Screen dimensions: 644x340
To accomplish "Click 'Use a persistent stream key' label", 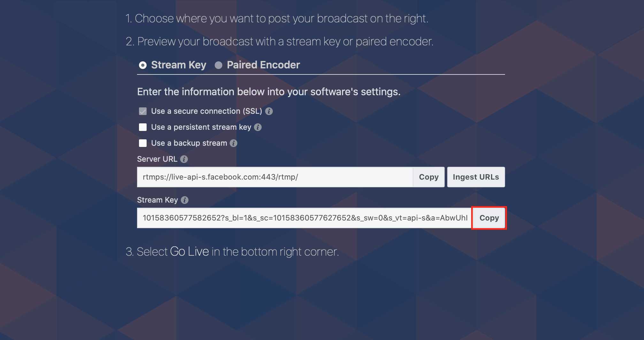I will pos(201,127).
